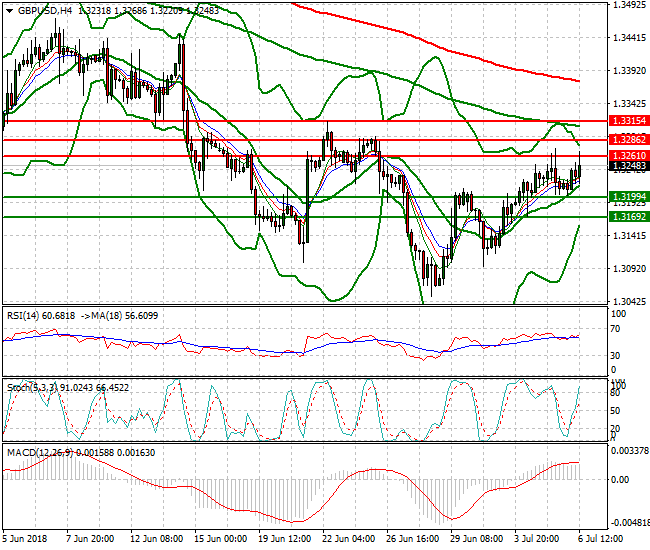The height and width of the screenshot is (550, 650).
Task: Select the black current price label 1.32483
Action: (x=629, y=166)
